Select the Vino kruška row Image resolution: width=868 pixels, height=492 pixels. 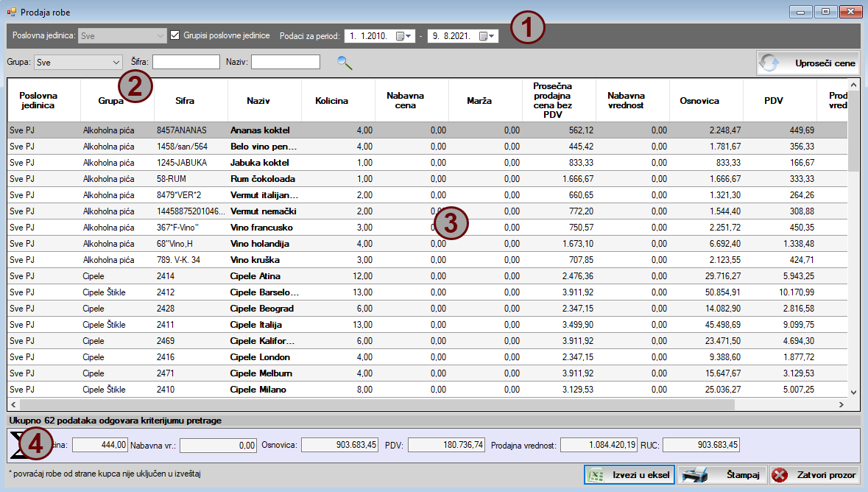tap(427, 260)
